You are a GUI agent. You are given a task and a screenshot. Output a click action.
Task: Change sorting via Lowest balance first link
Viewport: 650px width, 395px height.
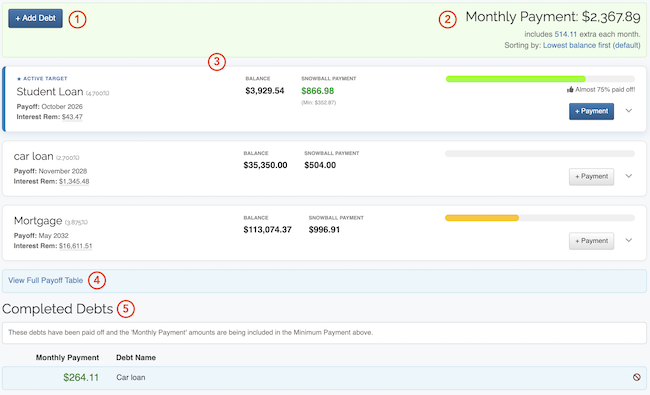[592, 45]
